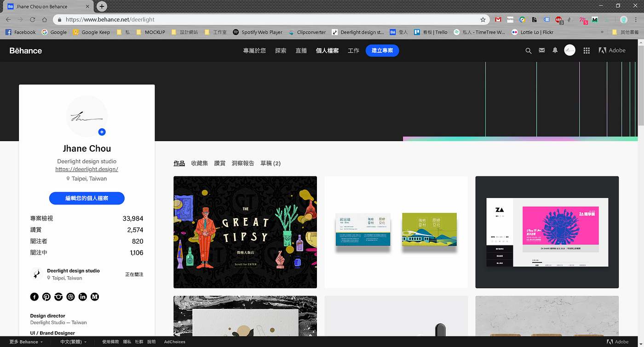Image resolution: width=644 pixels, height=347 pixels.
Task: Open the Pinterest icon under the profile
Action: pos(46,297)
